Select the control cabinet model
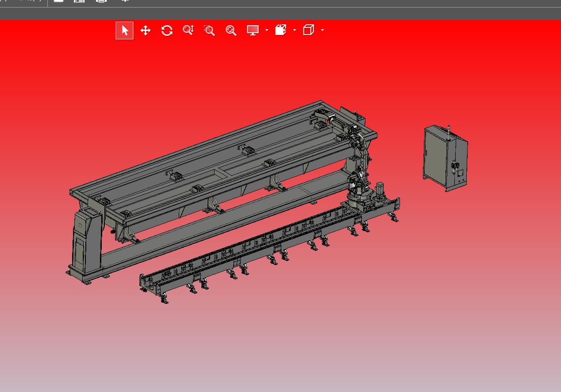561x392 pixels. coord(445,158)
